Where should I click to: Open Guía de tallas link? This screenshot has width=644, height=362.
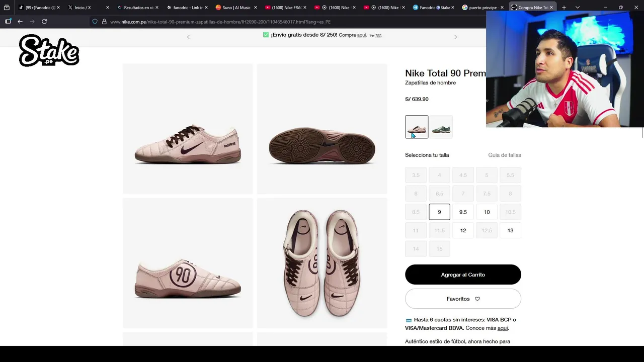[x=505, y=155]
